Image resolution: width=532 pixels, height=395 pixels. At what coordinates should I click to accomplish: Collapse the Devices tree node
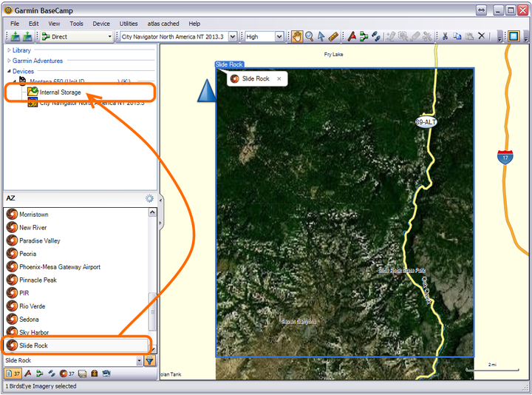coord(9,71)
